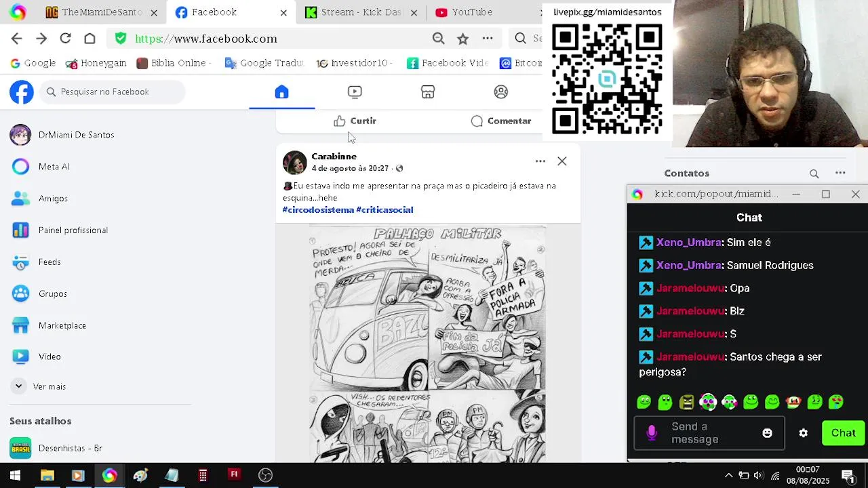Open Carabinne profile name link
Image resolution: width=868 pixels, height=488 pixels.
click(x=334, y=157)
